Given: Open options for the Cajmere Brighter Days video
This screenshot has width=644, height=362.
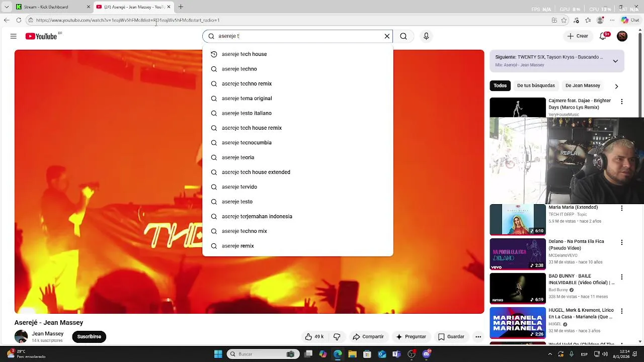Looking at the screenshot, I should click(622, 102).
